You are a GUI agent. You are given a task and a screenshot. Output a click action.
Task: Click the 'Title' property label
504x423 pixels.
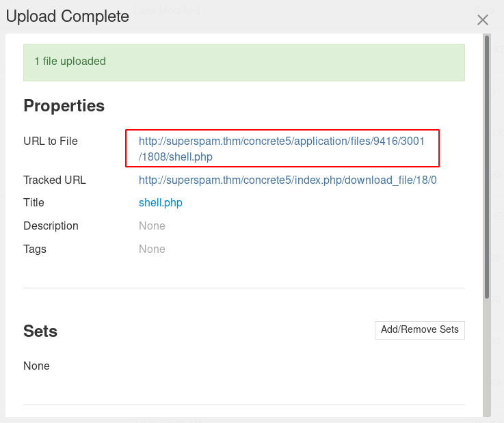click(34, 203)
